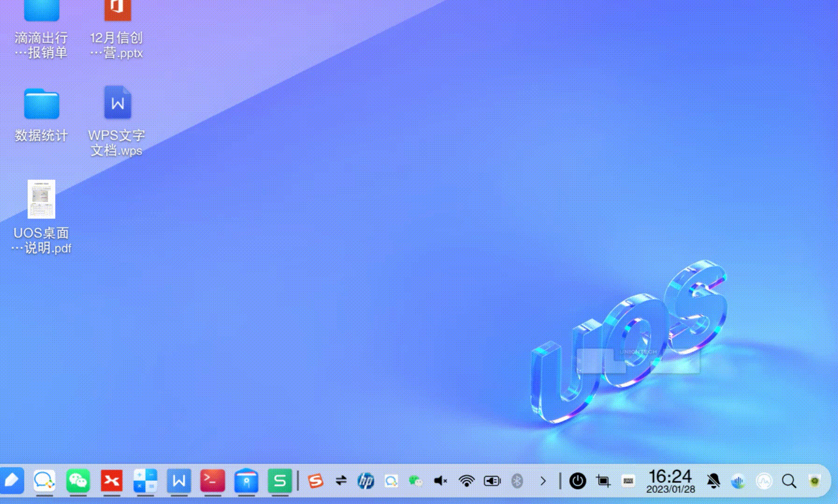Screen dimensions: 838x504
Task: Toggle notifications with the muted bell
Action: (713, 481)
